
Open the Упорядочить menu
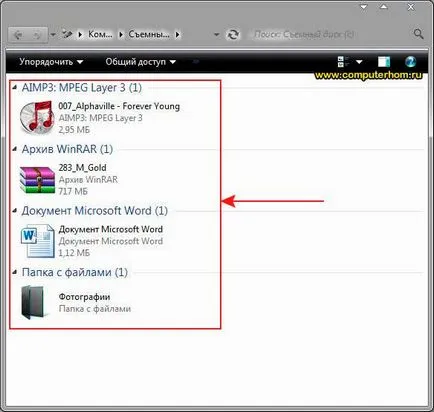coord(51,62)
